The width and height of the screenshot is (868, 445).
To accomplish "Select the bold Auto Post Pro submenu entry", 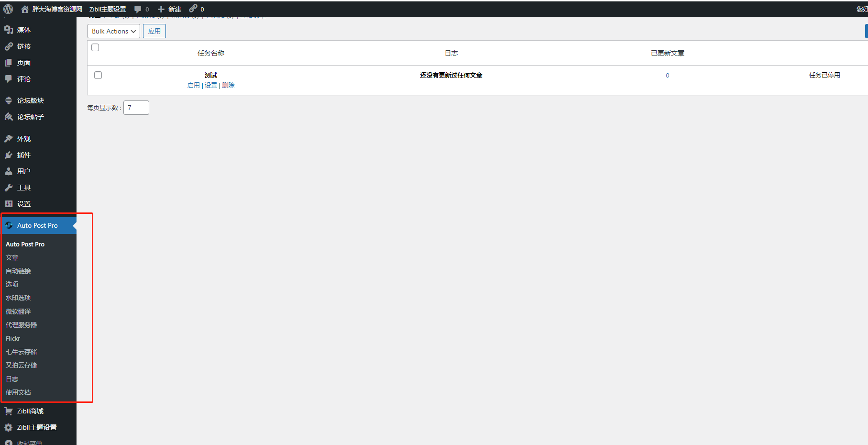I will (x=25, y=244).
